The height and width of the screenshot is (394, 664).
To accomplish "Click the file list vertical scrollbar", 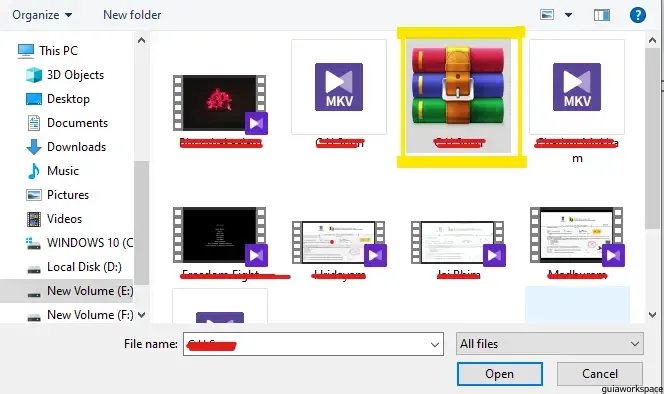I will point(652,177).
